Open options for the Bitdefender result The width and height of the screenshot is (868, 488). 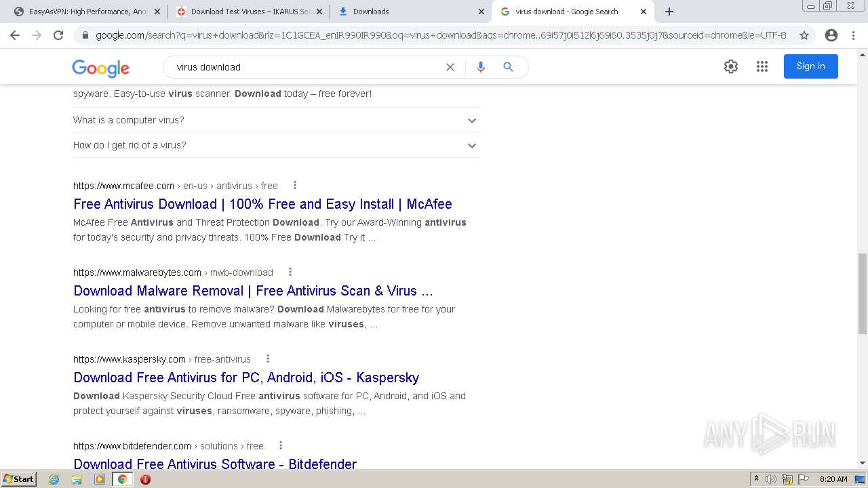pos(280,445)
